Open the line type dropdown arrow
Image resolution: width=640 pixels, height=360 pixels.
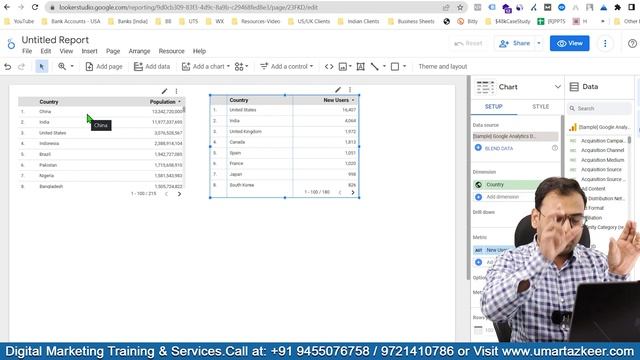pyautogui.click(x=384, y=67)
